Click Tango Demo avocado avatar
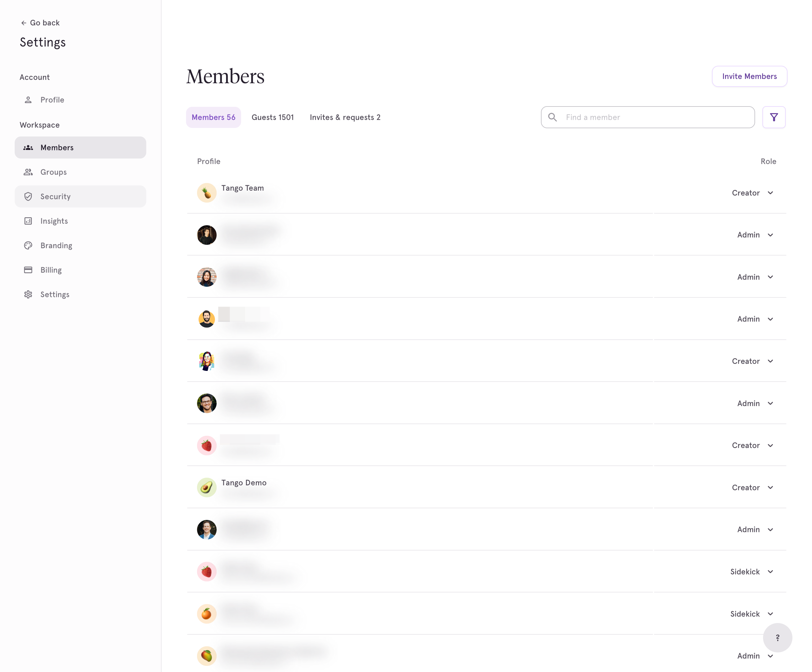The height and width of the screenshot is (672, 812). [x=207, y=487]
